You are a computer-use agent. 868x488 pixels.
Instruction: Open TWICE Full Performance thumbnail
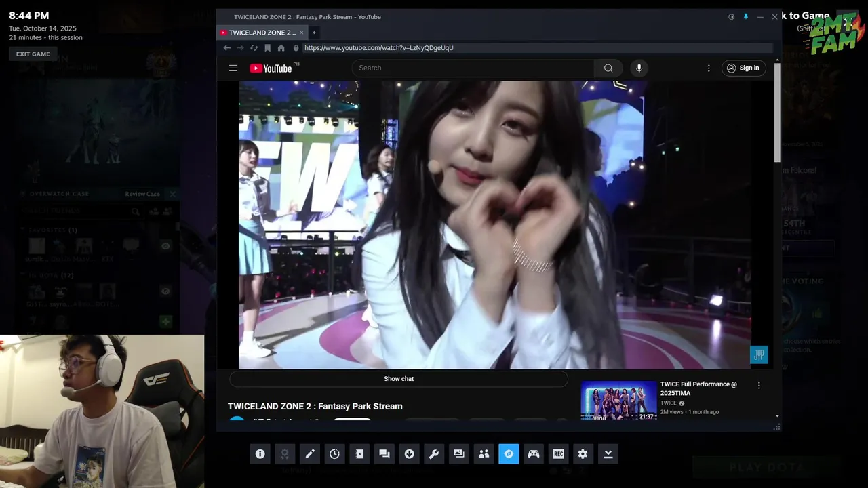click(618, 401)
